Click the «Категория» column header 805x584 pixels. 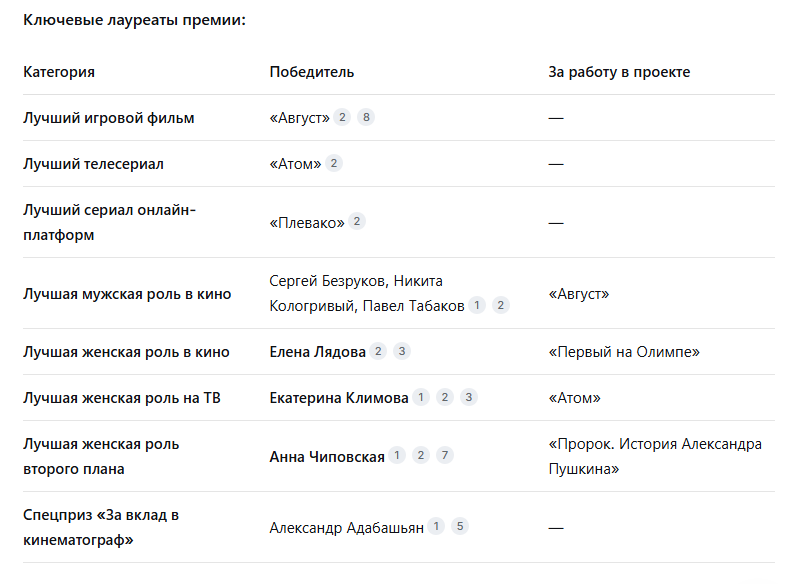click(x=59, y=72)
